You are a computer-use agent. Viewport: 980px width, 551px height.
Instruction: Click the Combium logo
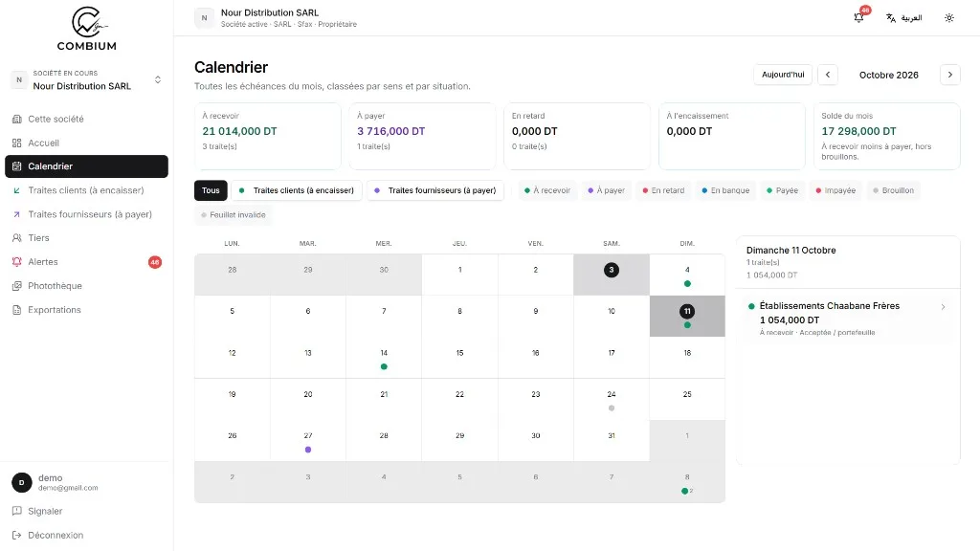pyautogui.click(x=86, y=29)
